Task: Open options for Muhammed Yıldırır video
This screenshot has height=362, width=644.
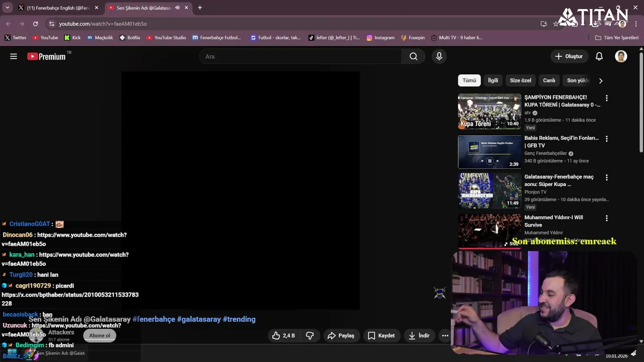Action: (x=606, y=218)
